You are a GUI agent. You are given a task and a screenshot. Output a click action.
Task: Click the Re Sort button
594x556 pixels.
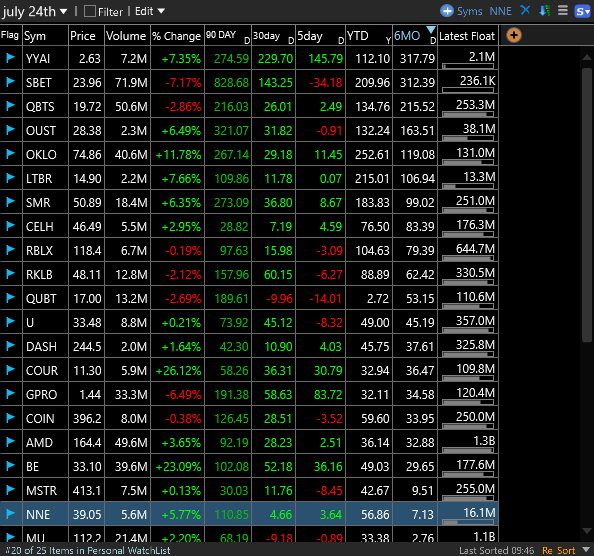tap(558, 550)
